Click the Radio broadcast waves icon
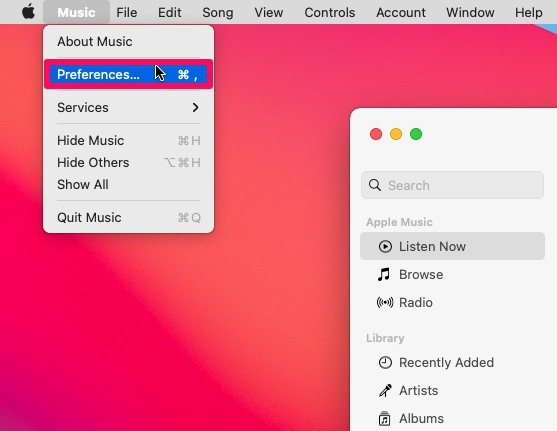The height and width of the screenshot is (431, 557). pos(385,302)
